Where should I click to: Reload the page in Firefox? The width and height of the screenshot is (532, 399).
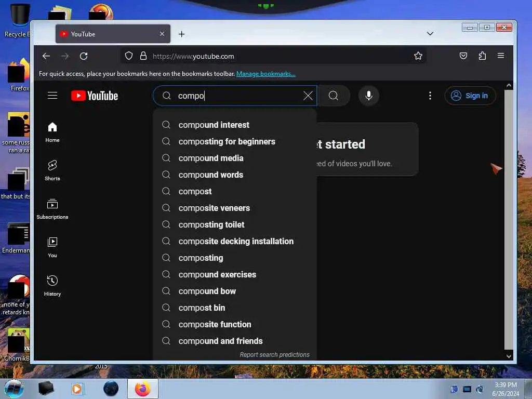84,56
